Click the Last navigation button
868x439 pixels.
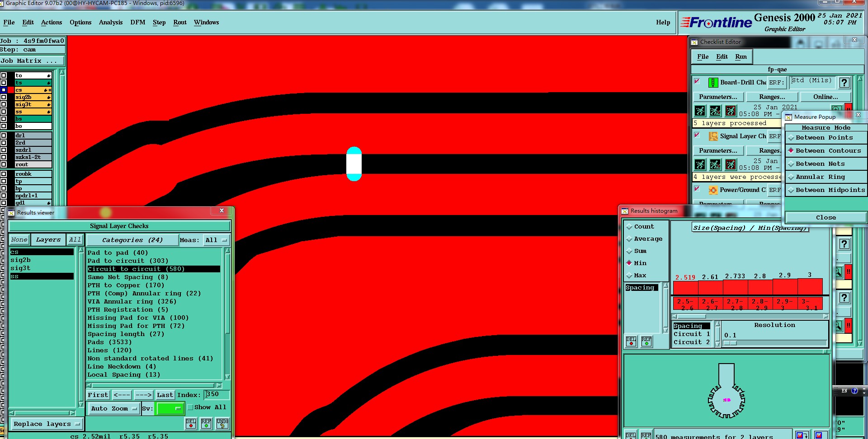click(165, 395)
